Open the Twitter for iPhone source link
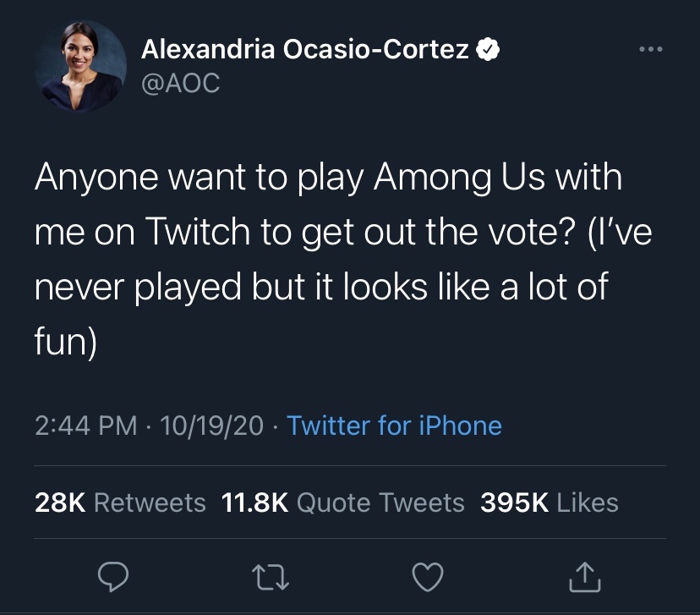Viewport: 700px width, 615px height. click(394, 426)
